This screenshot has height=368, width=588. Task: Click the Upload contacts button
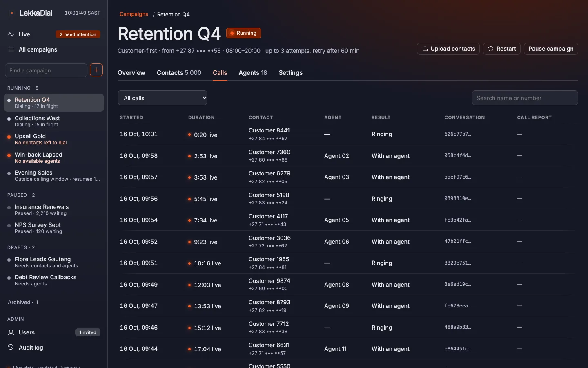point(448,49)
